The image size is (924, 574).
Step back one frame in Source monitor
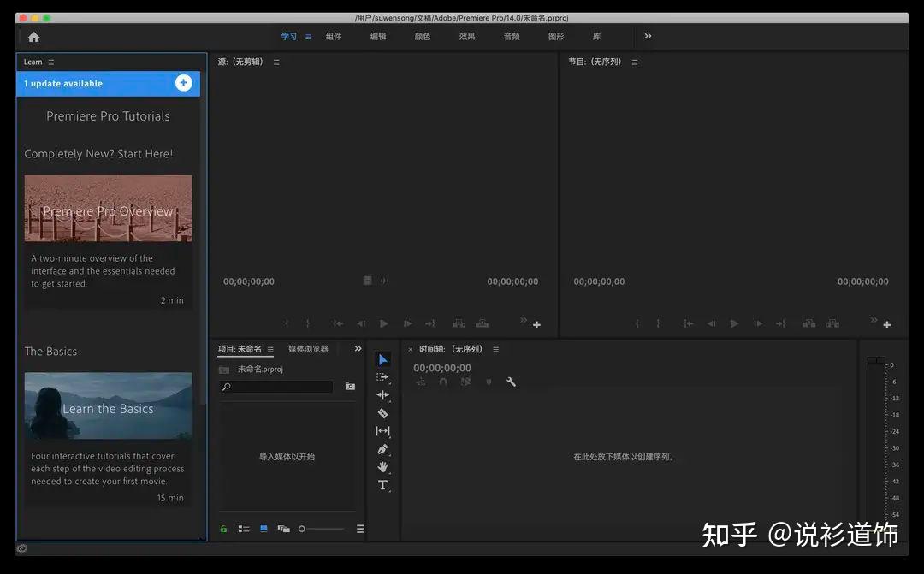click(x=361, y=323)
